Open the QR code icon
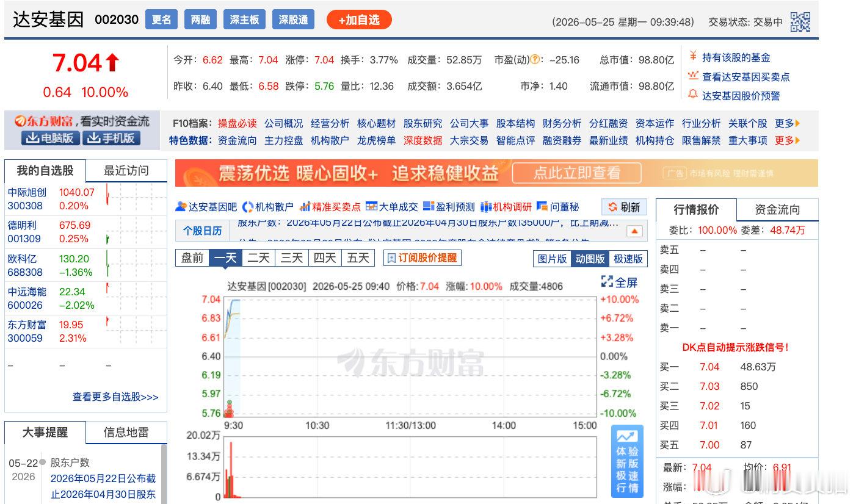Viewport: 856px width, 504px height. coord(800,22)
